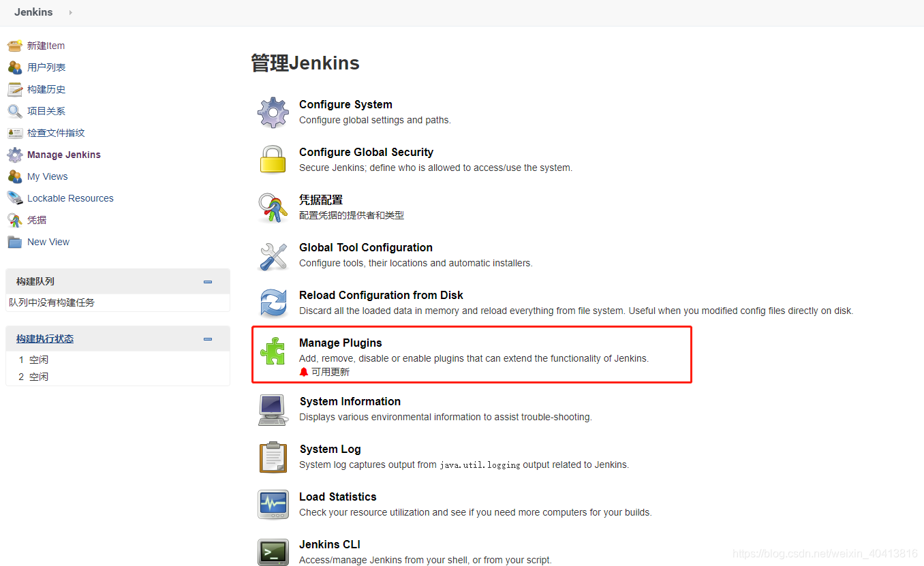
Task: Click the Manage Plugins puzzle piece icon
Action: point(273,351)
